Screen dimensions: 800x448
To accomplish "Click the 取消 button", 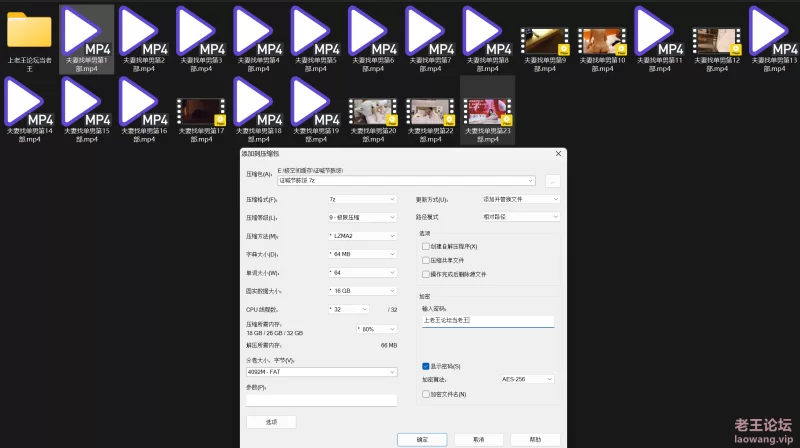I will 478,438.
